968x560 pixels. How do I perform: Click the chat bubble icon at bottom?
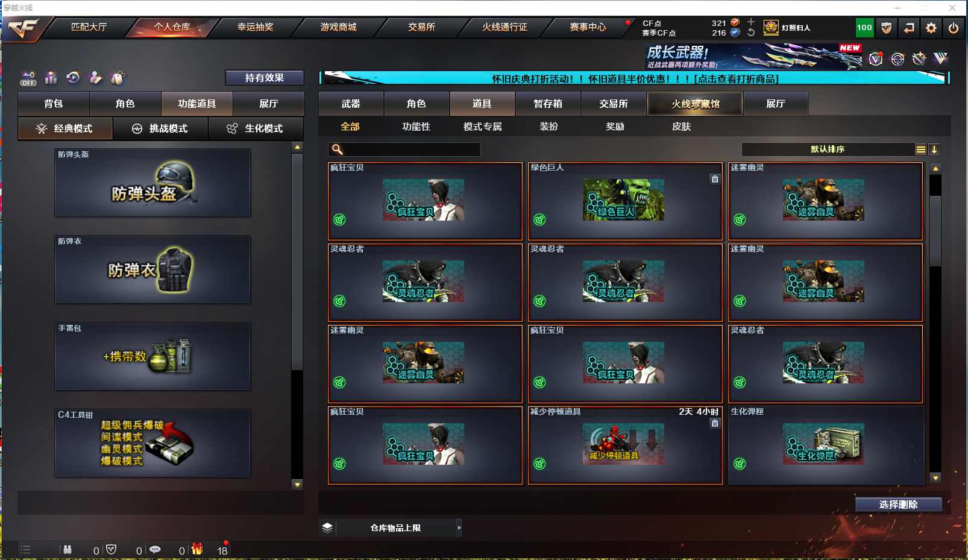click(155, 550)
